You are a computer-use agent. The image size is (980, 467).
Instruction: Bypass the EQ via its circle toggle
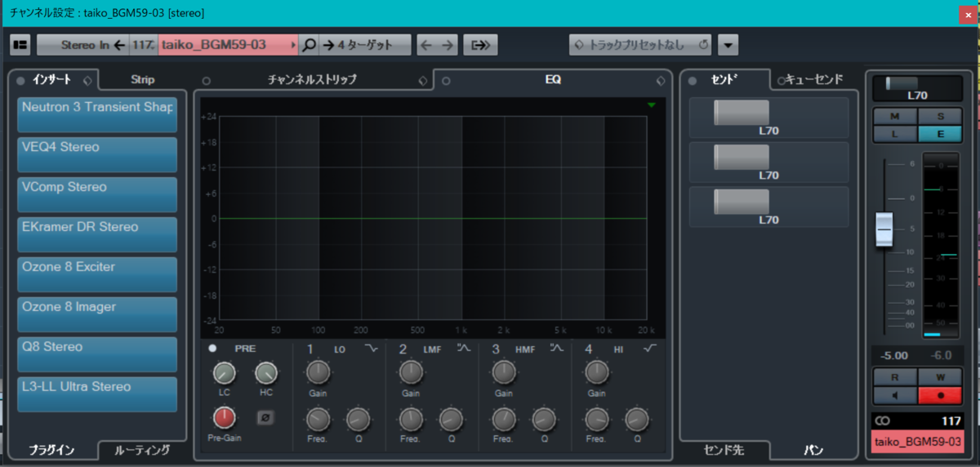pyautogui.click(x=447, y=81)
